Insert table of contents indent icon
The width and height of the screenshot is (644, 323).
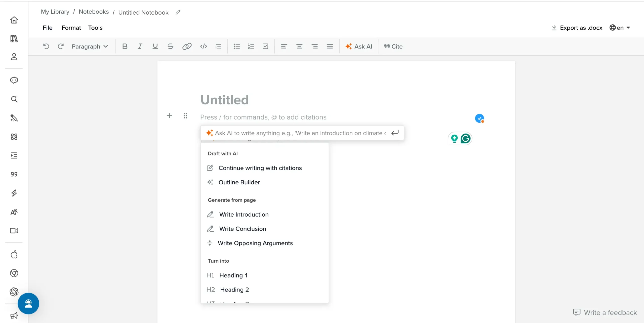pos(218,46)
